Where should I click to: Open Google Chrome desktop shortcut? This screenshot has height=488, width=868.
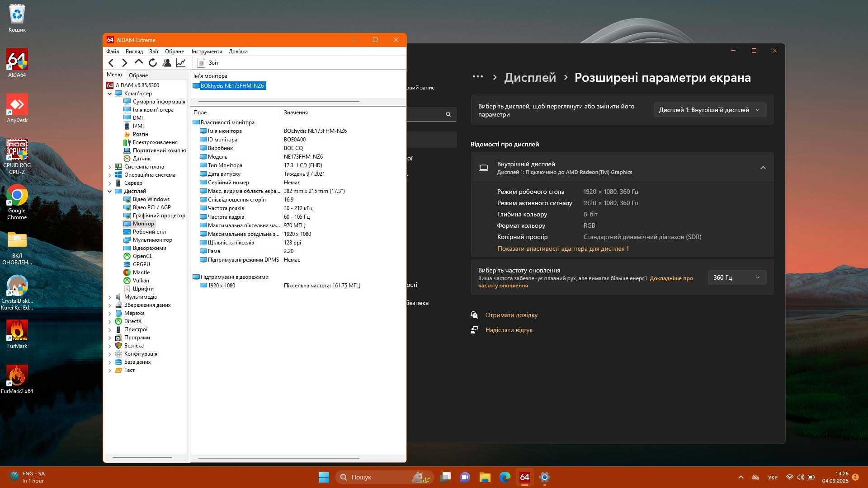(17, 202)
